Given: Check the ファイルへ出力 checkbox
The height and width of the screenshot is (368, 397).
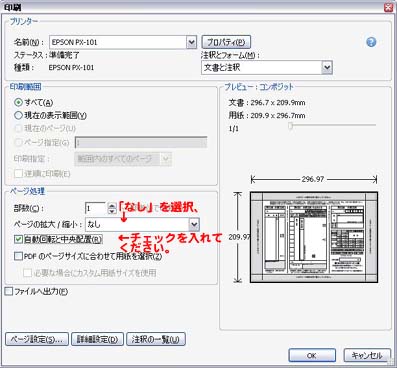Looking at the screenshot, I should 9,291.
